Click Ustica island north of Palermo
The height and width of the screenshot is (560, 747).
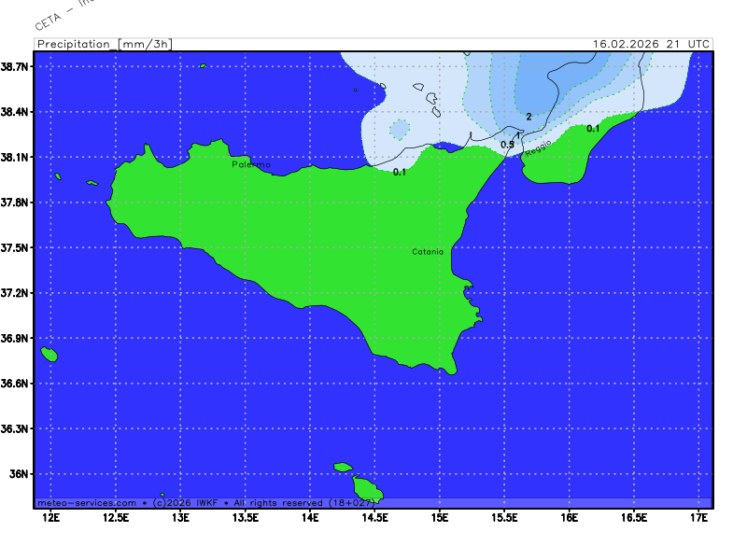[203, 65]
